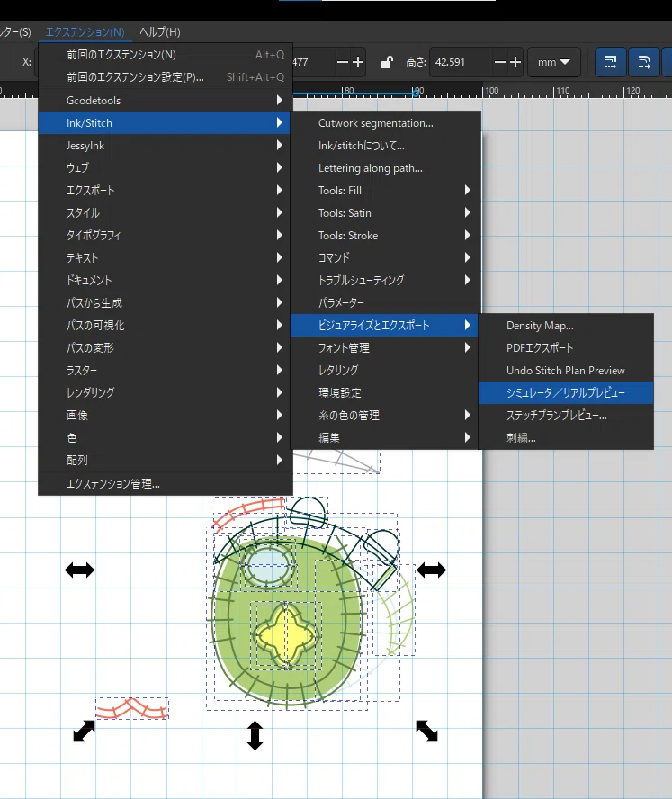Image resolution: width=672 pixels, height=799 pixels.
Task: Open the mm units dropdown
Action: [554, 62]
